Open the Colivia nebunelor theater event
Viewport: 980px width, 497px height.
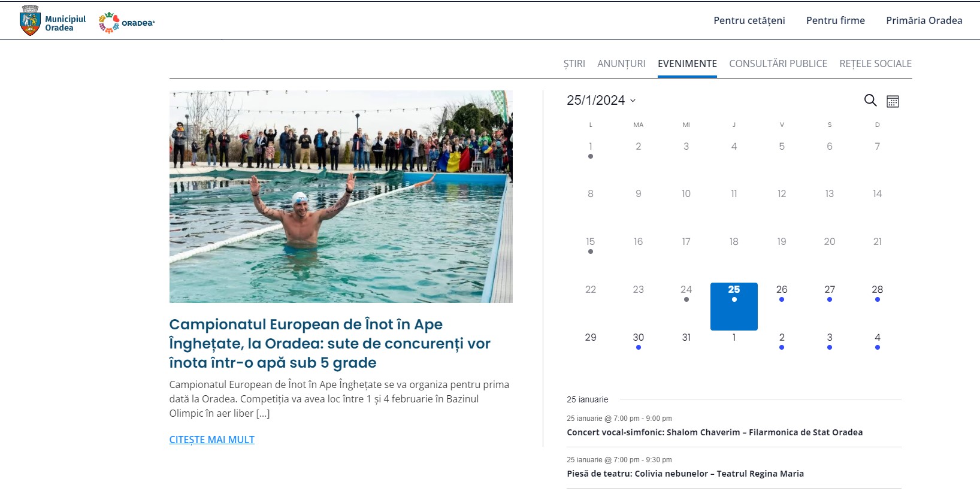coord(685,474)
